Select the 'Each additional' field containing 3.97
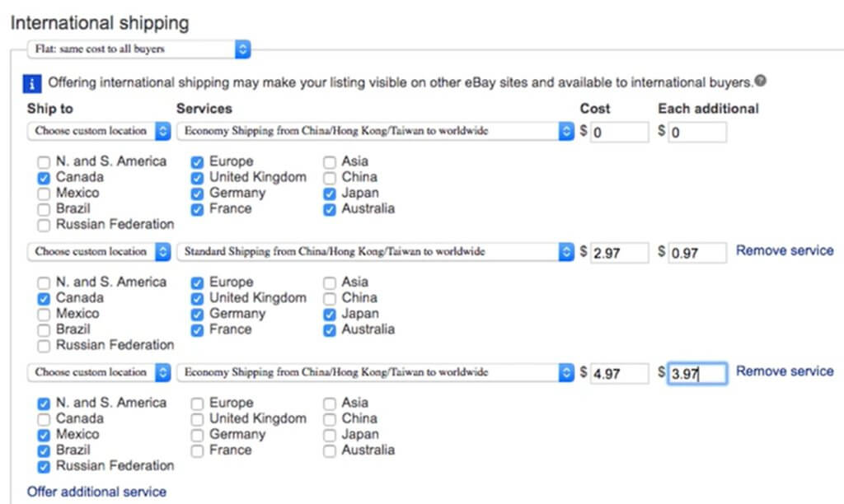The height and width of the screenshot is (504, 844). 696,372
